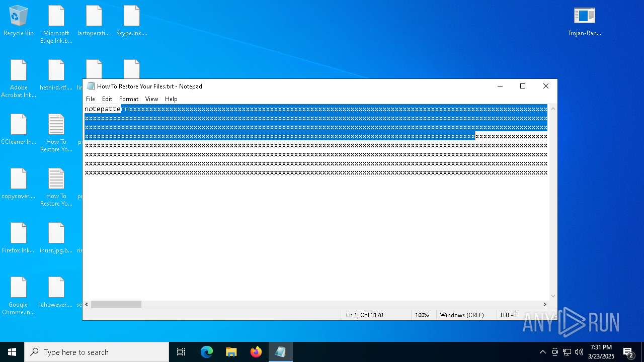Click the UTF-8 encoding status entry
644x362 pixels.
tap(508, 315)
